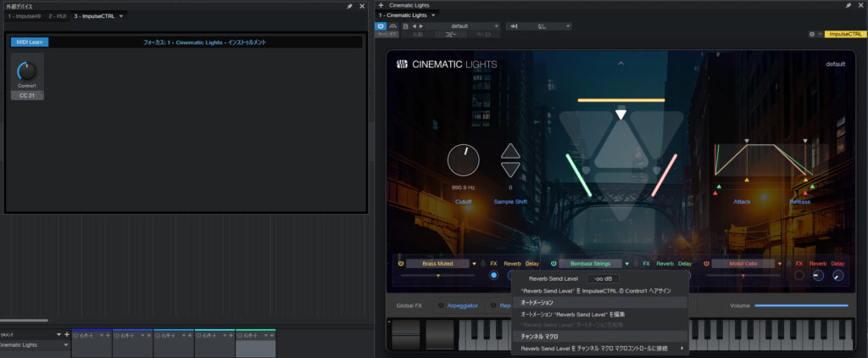This screenshot has height=358, width=868.
Task: Click the plugin settings gear icon
Action: [x=812, y=34]
